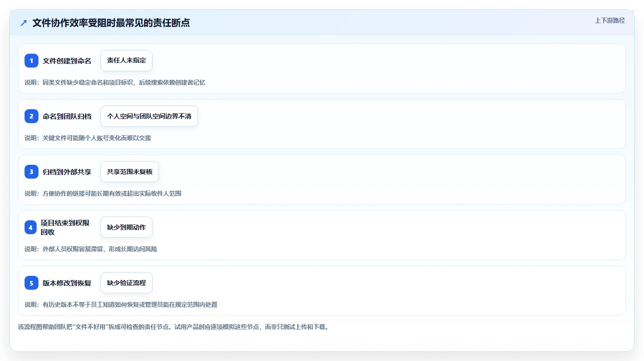
Task: Click the footer sentence starting 该流程图帮助团队
Action: (x=173, y=327)
